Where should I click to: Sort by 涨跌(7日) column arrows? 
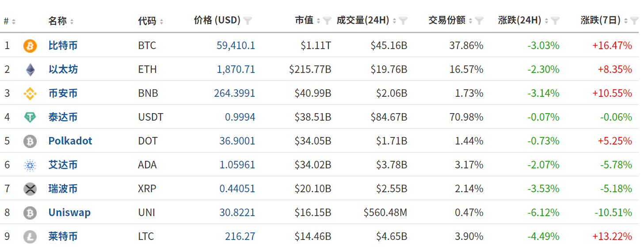tap(625, 21)
